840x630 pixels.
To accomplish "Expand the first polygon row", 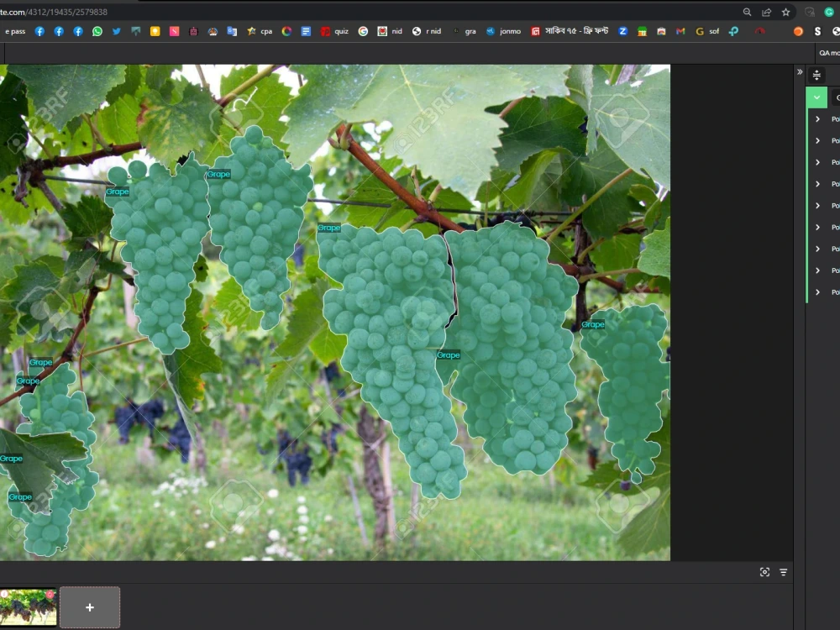I will tap(817, 119).
